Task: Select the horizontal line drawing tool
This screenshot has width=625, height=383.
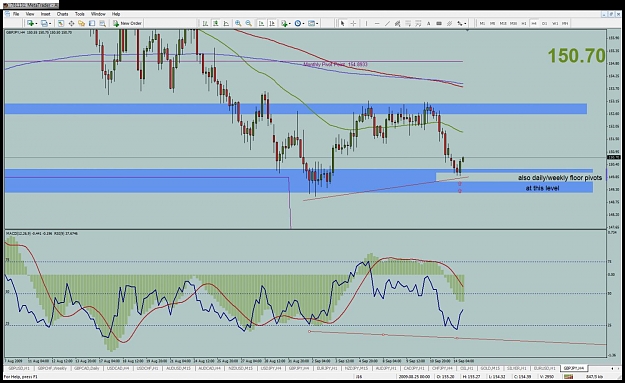Action: [377, 24]
